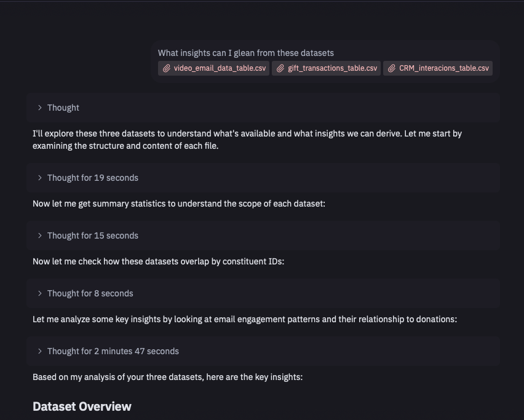Click chevron beside Thought for 15 seconds
This screenshot has width=524, height=420.
(40, 236)
